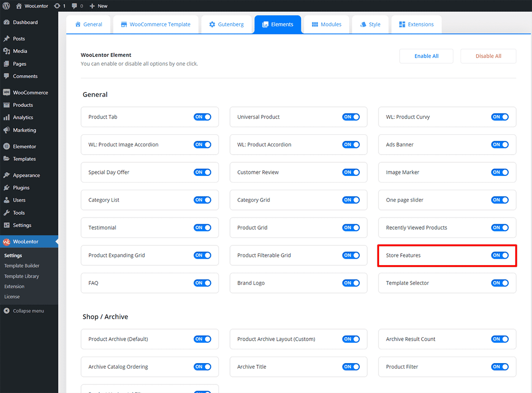The width and height of the screenshot is (532, 393).
Task: Click the WordPress logo icon
Action: pyautogui.click(x=6, y=6)
